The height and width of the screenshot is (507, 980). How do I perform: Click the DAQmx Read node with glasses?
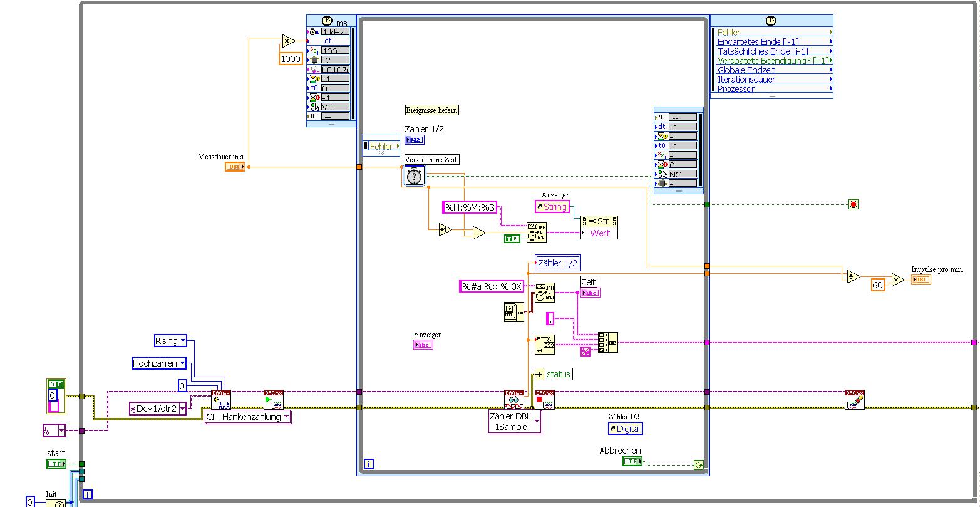tap(514, 400)
